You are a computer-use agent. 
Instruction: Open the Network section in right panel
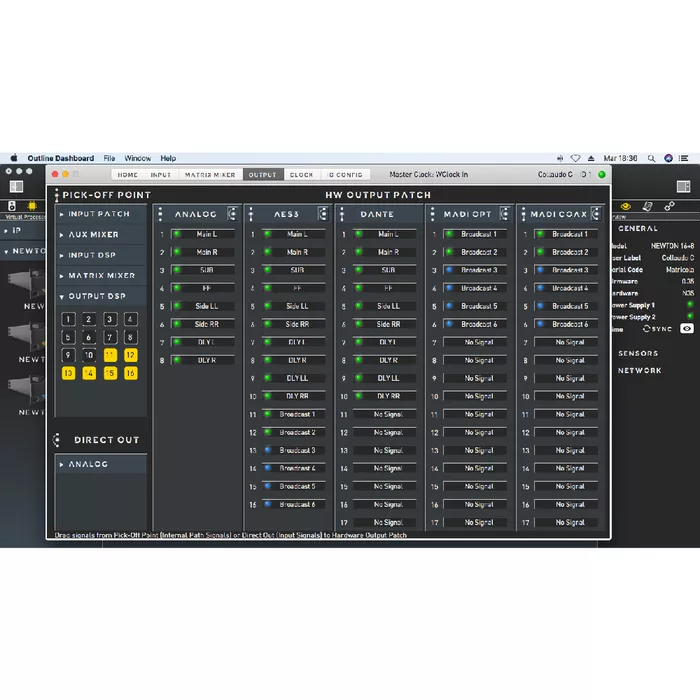tap(640, 371)
